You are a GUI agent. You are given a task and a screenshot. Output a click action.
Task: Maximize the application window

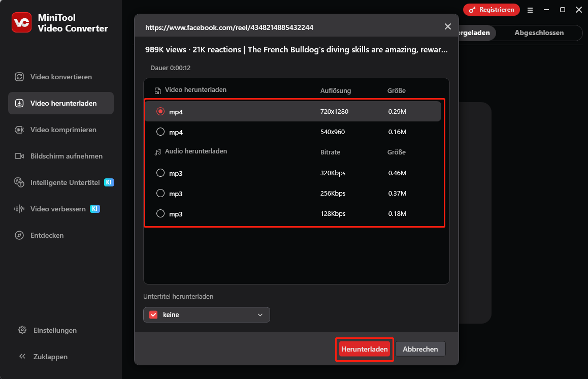[x=563, y=10]
